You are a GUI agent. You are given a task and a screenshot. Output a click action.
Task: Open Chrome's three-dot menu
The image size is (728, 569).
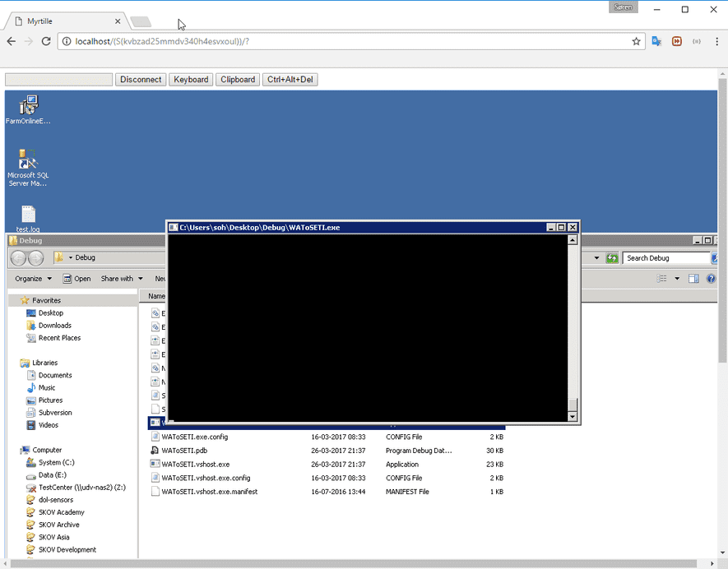click(715, 39)
